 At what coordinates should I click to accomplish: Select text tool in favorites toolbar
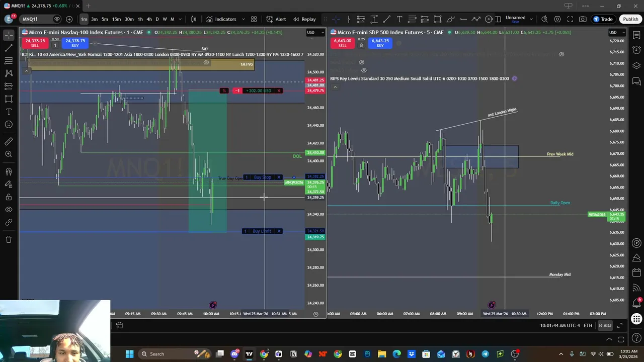[399, 19]
